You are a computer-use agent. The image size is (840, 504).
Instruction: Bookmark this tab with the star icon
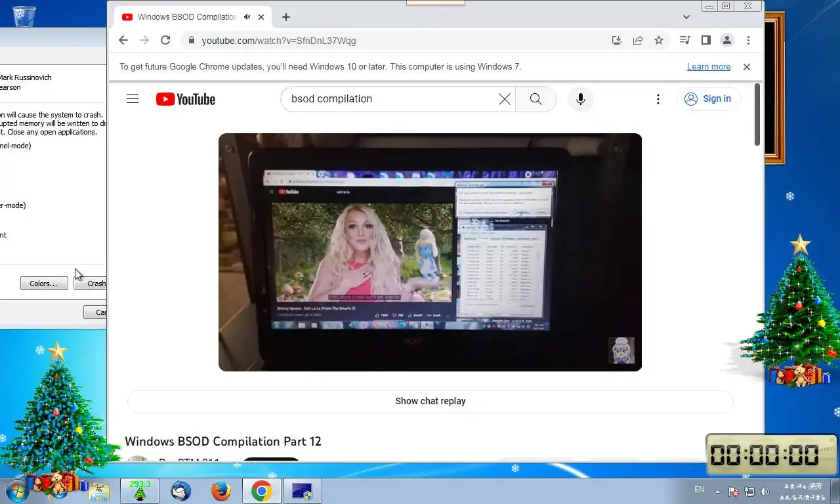(x=659, y=40)
